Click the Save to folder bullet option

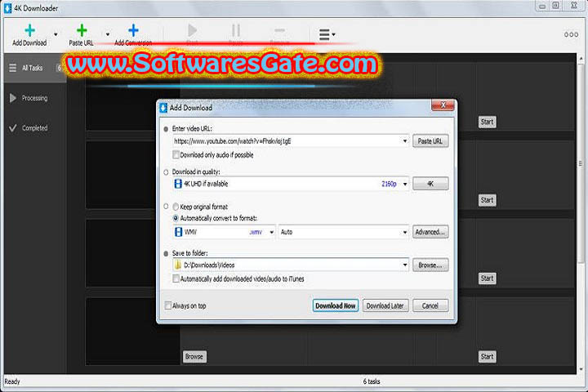[166, 254]
